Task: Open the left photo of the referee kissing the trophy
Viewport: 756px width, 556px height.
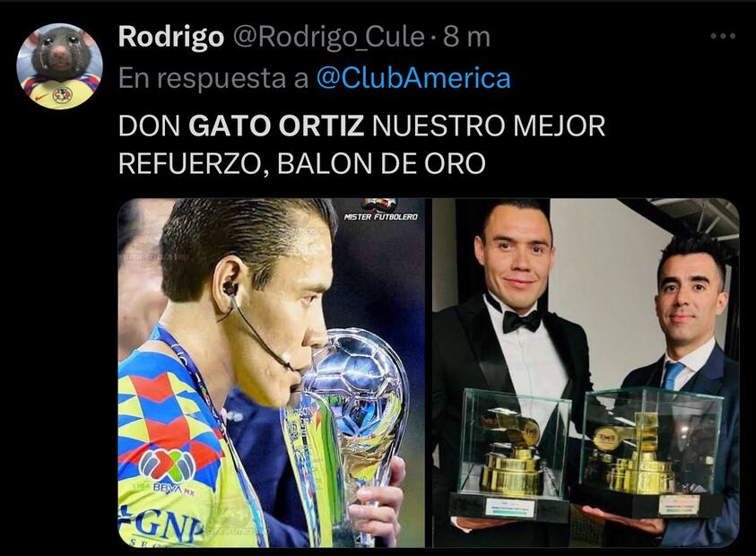Action: pos(272,373)
